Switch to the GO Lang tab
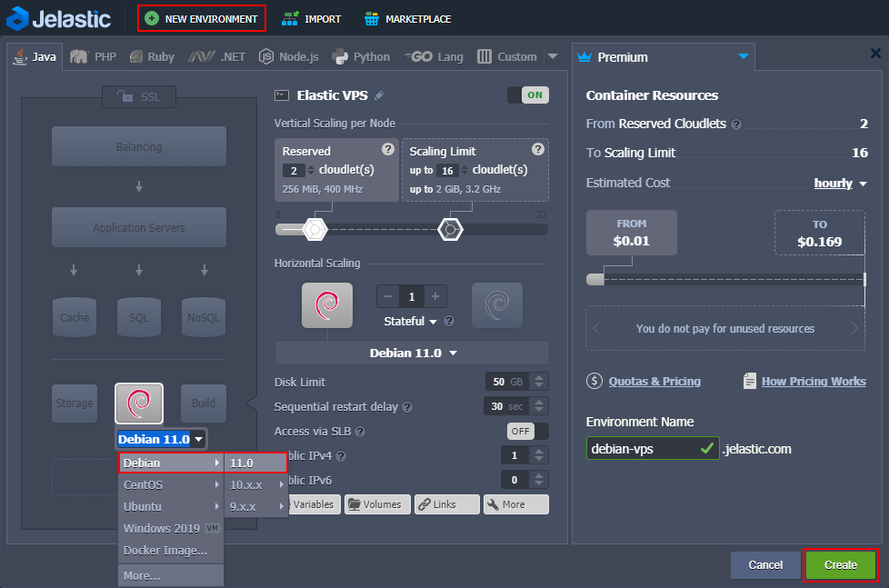 pyautogui.click(x=434, y=56)
